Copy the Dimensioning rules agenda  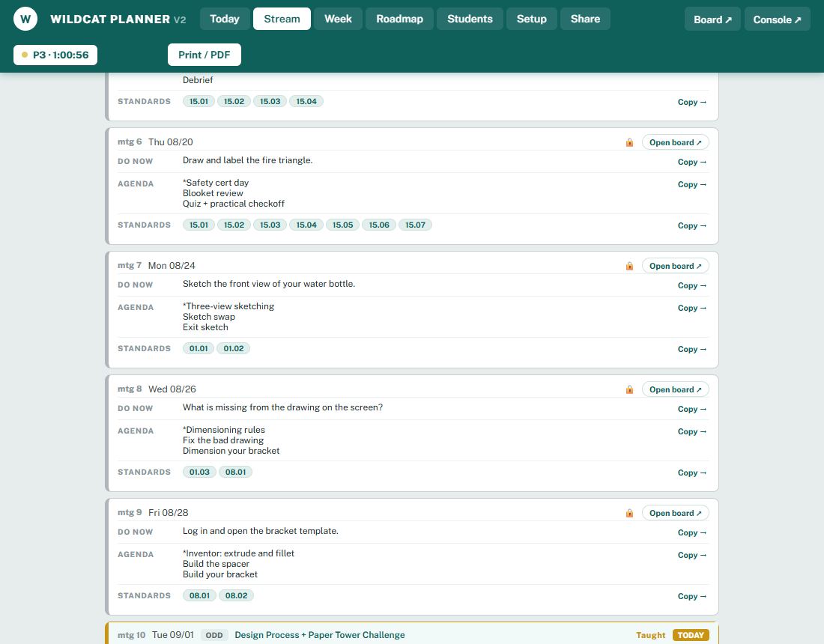point(691,431)
